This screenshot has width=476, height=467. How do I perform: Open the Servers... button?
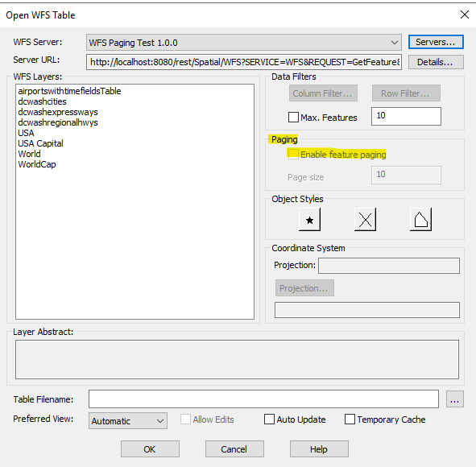click(x=436, y=42)
